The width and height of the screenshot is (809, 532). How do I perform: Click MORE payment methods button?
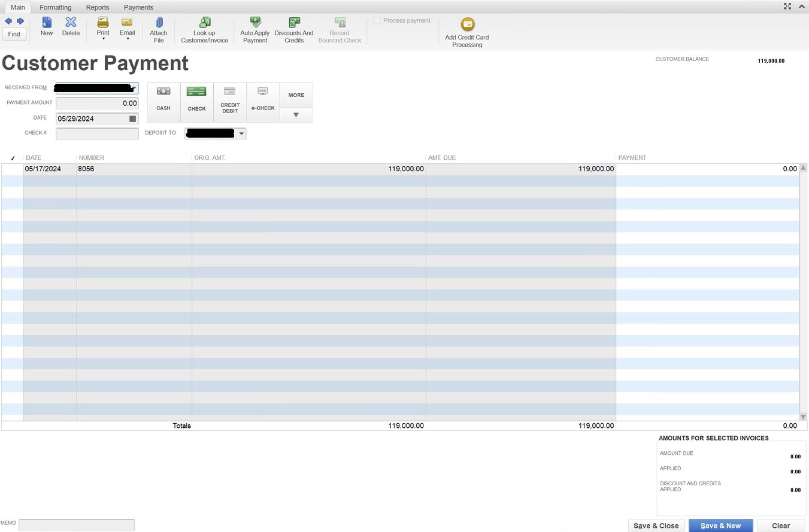[296, 95]
